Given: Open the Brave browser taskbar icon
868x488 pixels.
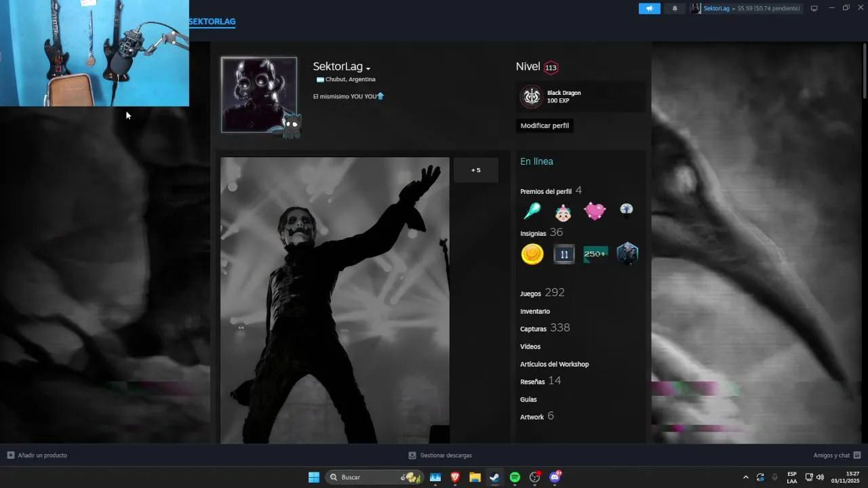Looking at the screenshot, I should pyautogui.click(x=455, y=477).
